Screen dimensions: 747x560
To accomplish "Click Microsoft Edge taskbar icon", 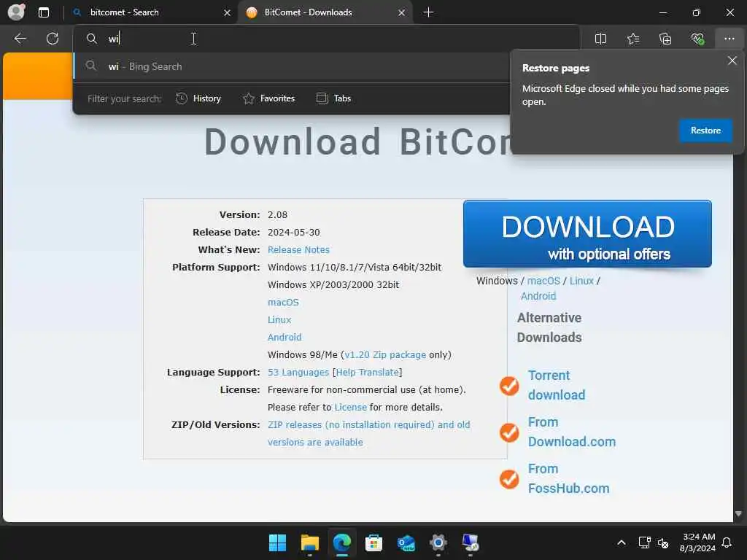I will (341, 542).
